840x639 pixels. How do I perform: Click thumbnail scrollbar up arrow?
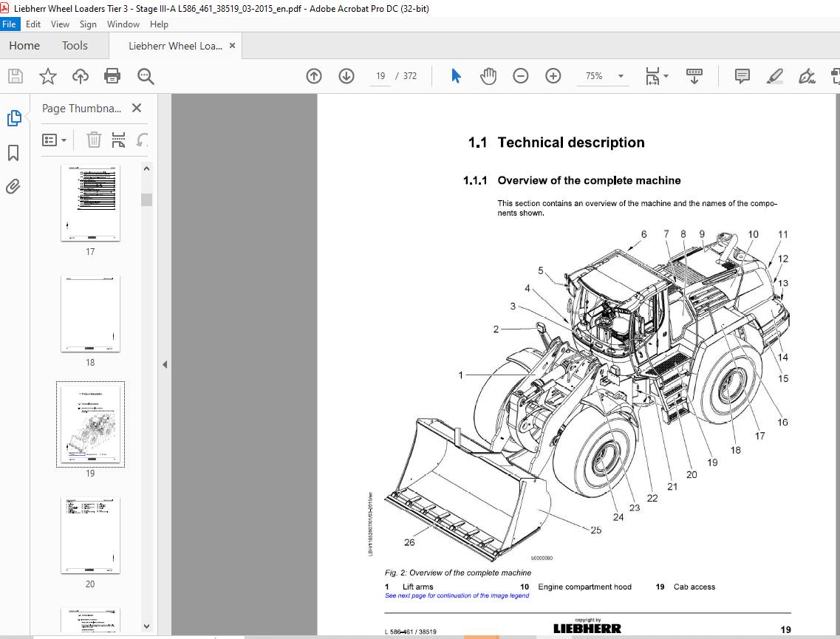147,168
